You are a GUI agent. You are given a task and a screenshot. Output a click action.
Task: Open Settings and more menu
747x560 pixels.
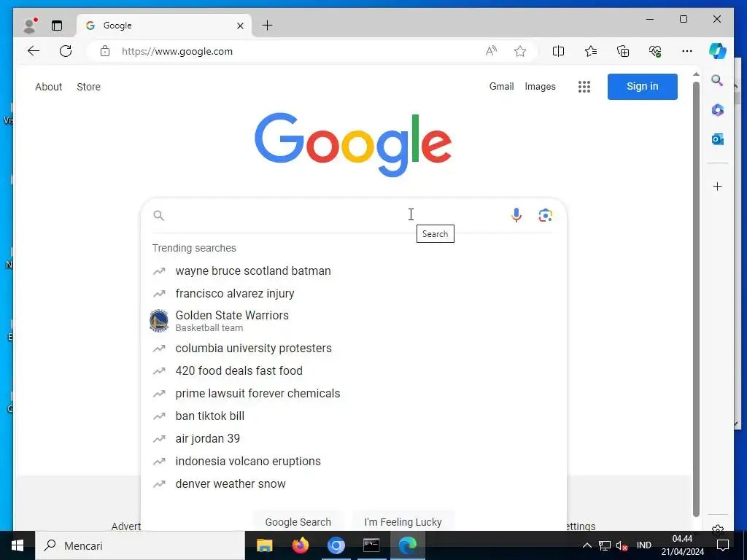(x=687, y=51)
